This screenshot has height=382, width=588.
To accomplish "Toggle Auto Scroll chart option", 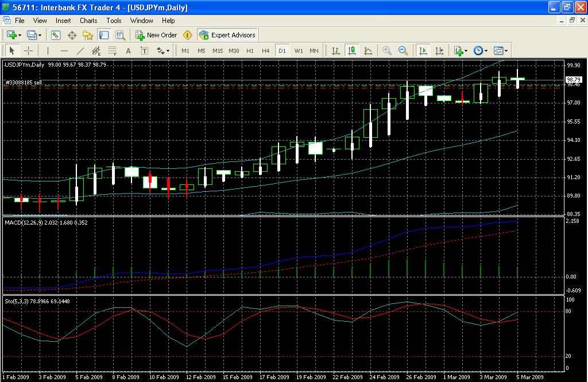I will (423, 51).
